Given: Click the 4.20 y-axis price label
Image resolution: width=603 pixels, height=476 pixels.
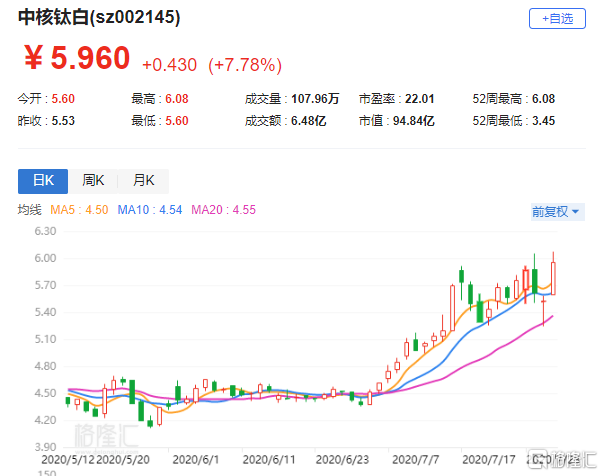Looking at the screenshot, I should 45,420.
